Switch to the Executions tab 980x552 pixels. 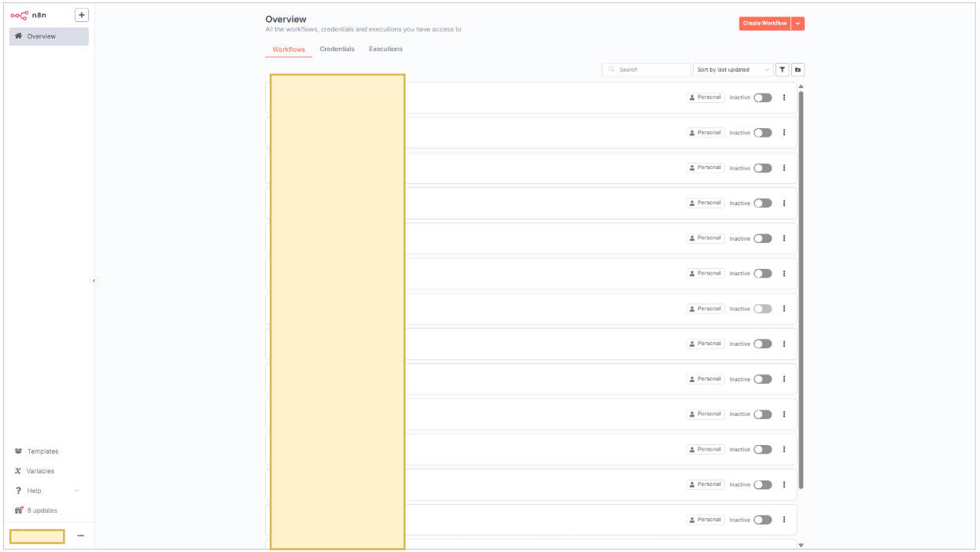[385, 50]
